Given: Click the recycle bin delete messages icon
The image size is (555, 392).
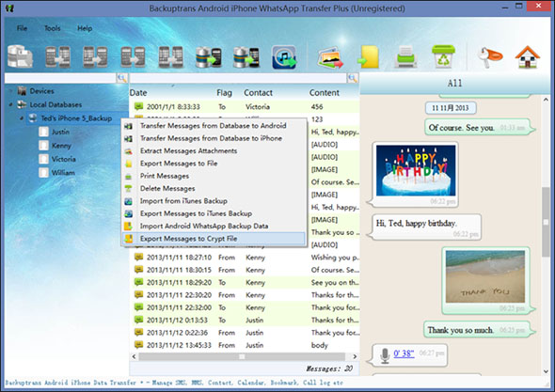Looking at the screenshot, I should [443, 56].
